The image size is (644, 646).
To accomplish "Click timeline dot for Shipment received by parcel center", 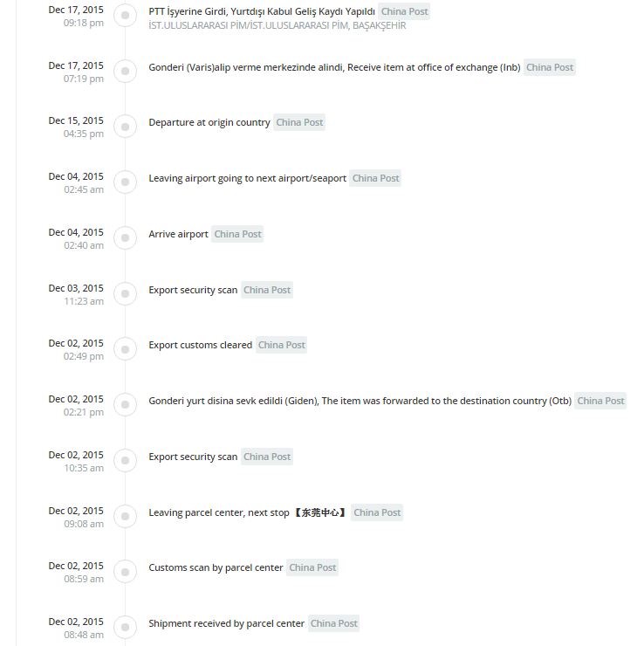I will pos(125,628).
